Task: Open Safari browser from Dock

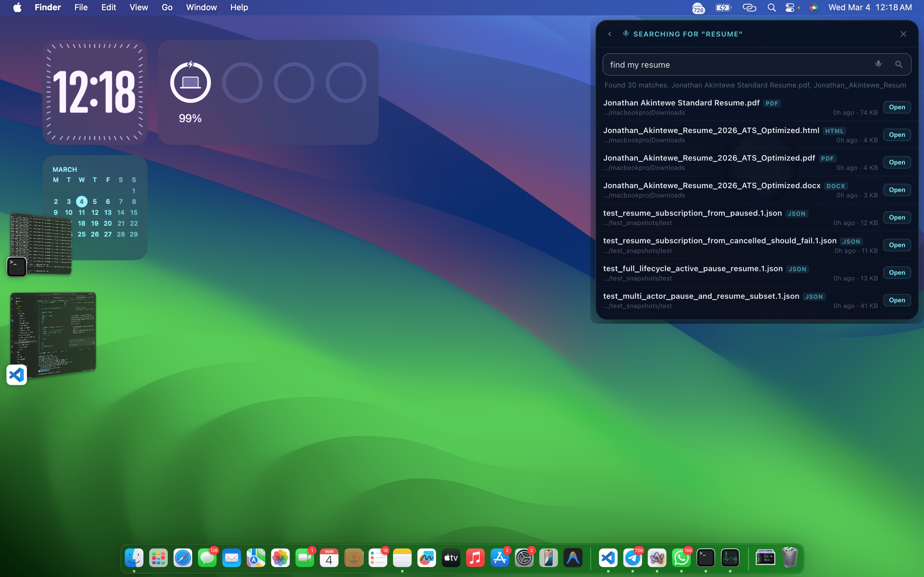Action: (183, 558)
